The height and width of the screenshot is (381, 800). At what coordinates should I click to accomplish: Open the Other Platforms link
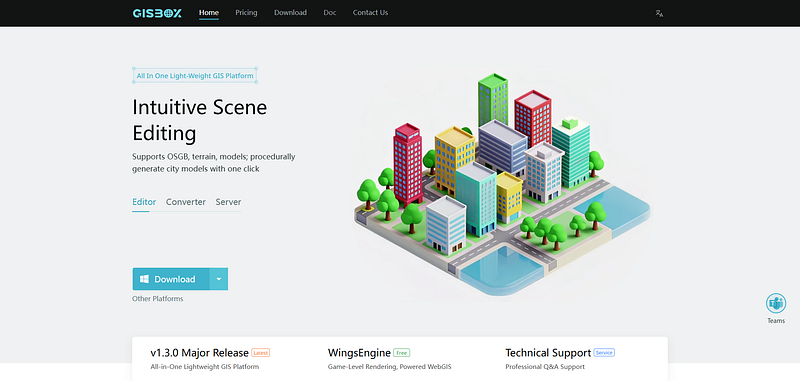point(158,298)
